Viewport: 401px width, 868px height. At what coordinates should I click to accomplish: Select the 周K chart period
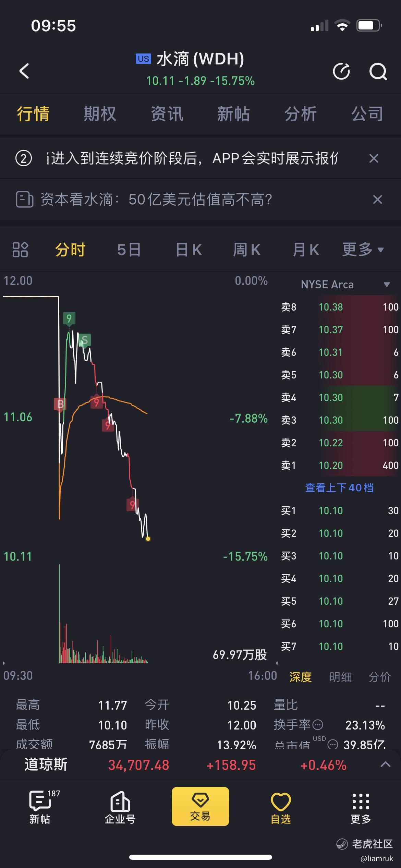(247, 250)
